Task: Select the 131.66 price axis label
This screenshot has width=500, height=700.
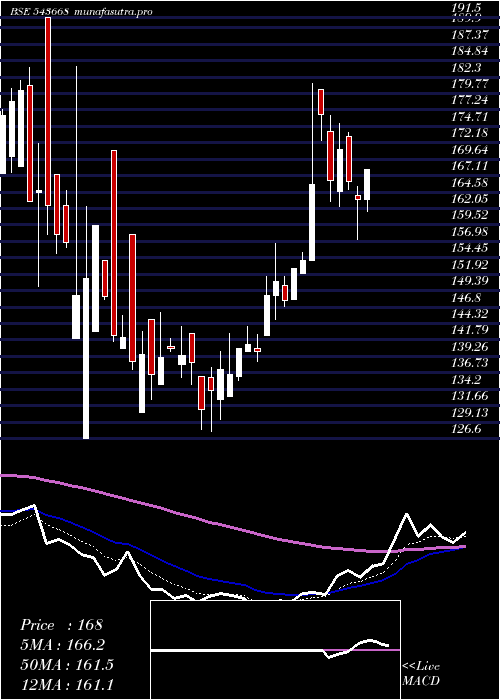Action: [472, 396]
